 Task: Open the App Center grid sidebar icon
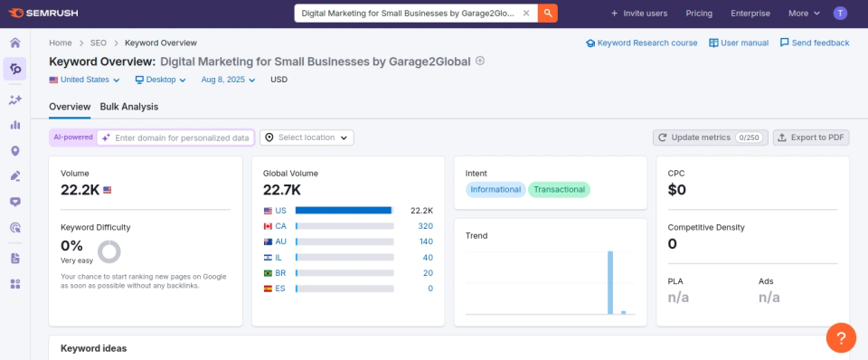tap(15, 284)
